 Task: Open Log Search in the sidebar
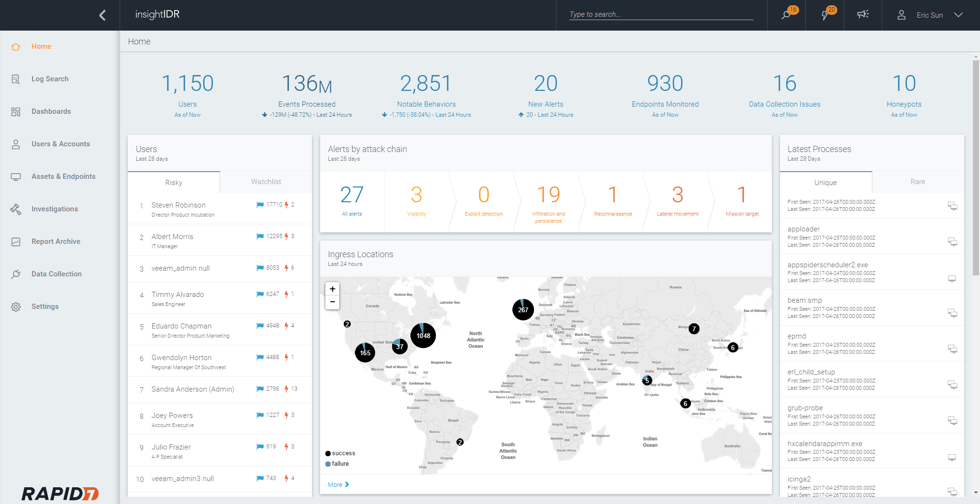pyautogui.click(x=50, y=79)
